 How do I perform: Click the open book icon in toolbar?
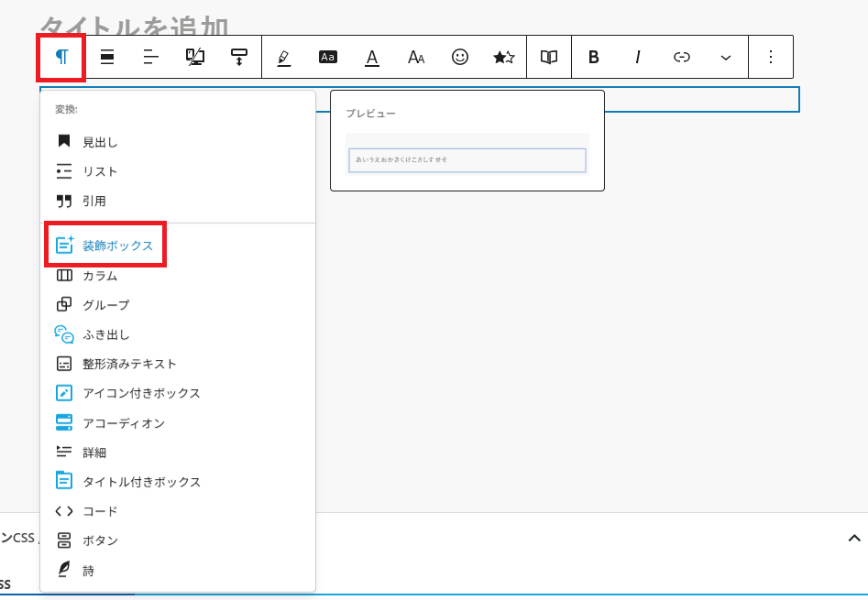pos(549,57)
